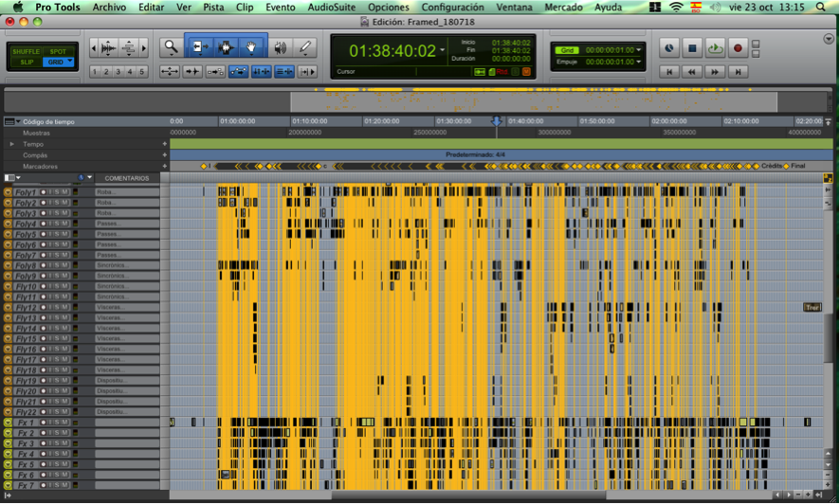The width and height of the screenshot is (840, 504).
Task: Expand the Tempo ruler disclosure triangle
Action: click(x=12, y=144)
